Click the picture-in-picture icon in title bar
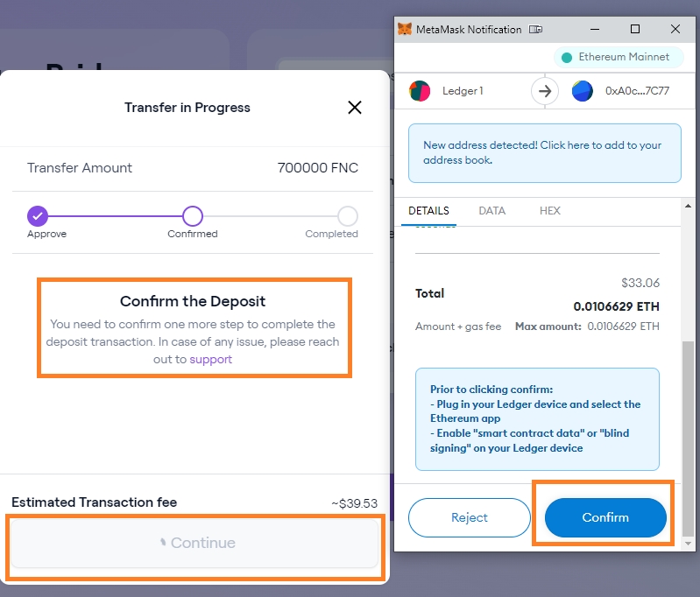The image size is (700, 597). (534, 30)
